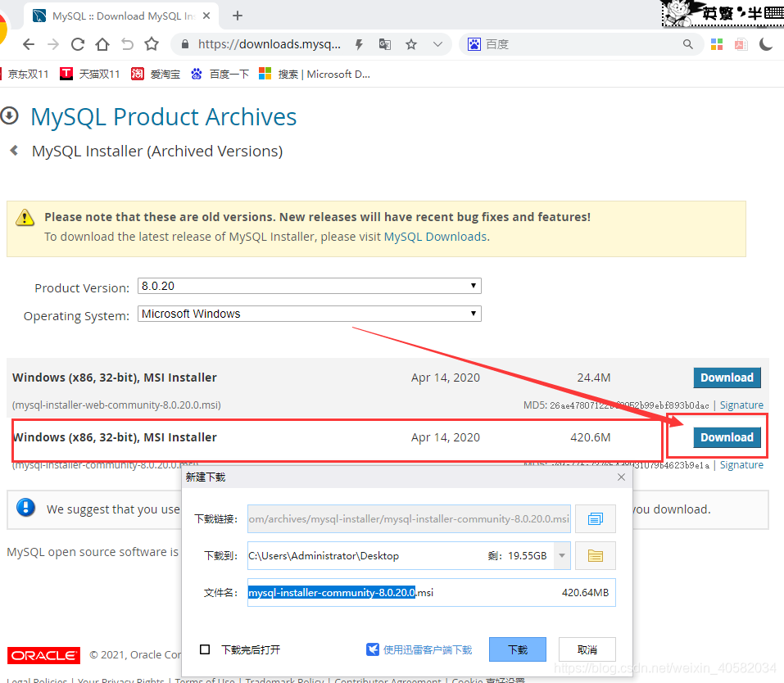
Task: Click the magnifier search icon in Baidu box
Action: click(x=688, y=44)
